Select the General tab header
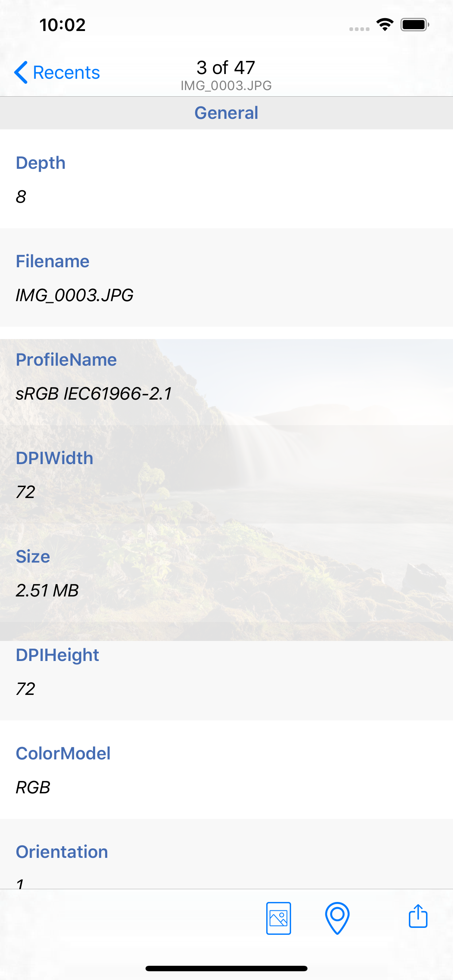453x980 pixels. pos(226,113)
